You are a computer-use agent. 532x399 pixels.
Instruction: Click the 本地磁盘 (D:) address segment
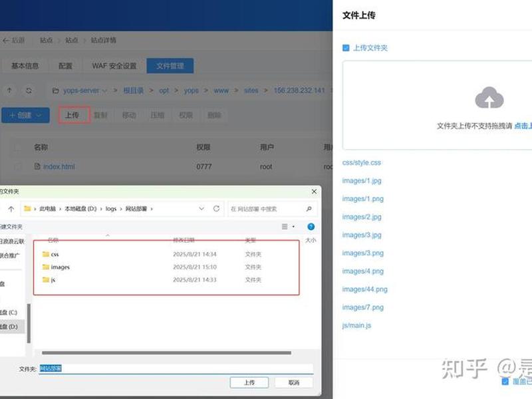pos(80,209)
